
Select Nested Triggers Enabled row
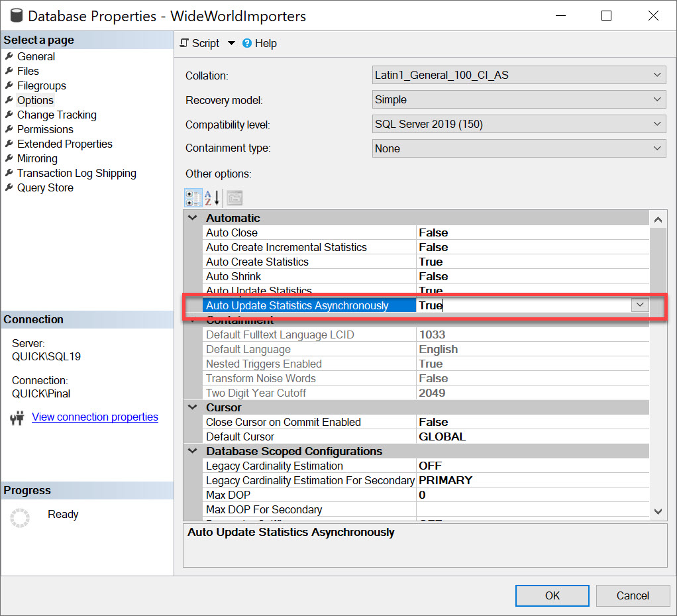click(x=425, y=364)
